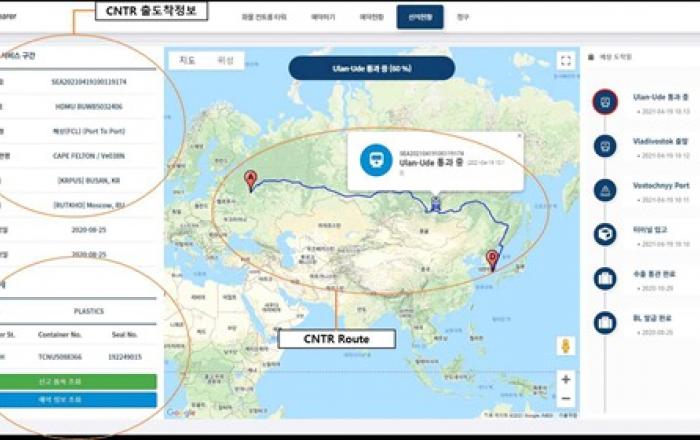Click the Vostochnyy Port ship icon
This screenshot has width=700, height=440.
(604, 190)
